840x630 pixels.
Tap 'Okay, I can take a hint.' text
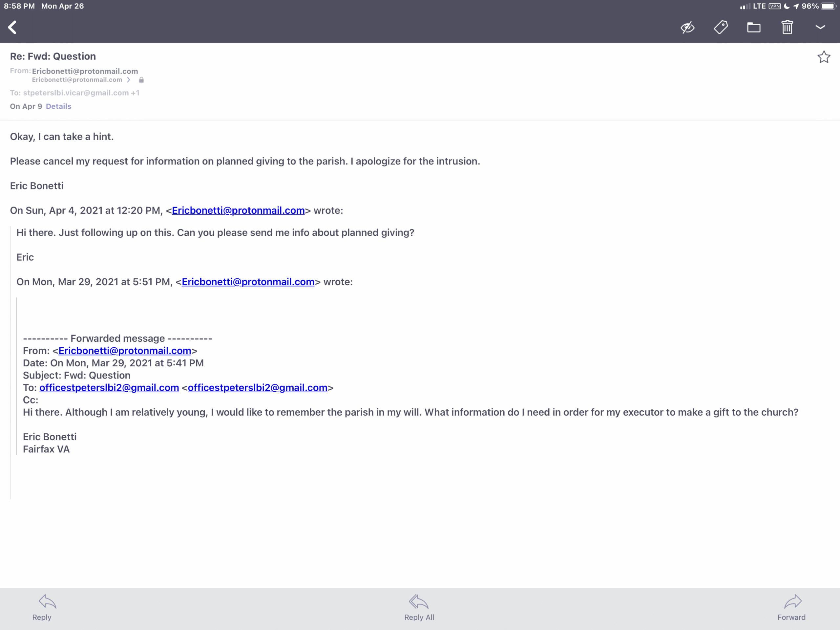(62, 137)
